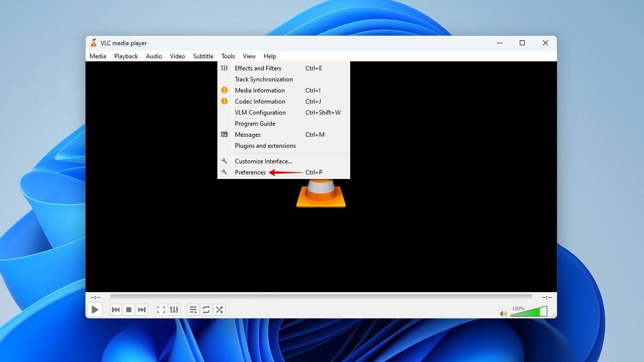Image resolution: width=644 pixels, height=362 pixels.
Task: Click the VLC cone title bar icon
Action: pos(94,43)
